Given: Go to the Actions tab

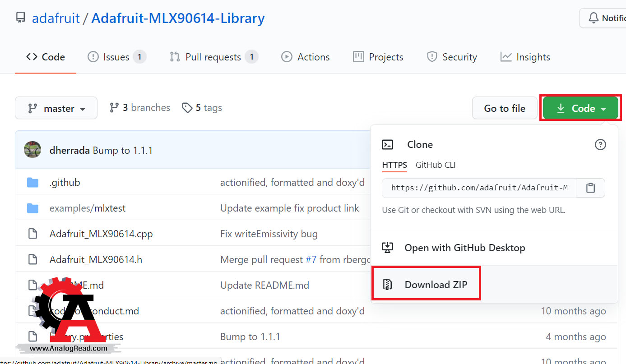Looking at the screenshot, I should pyautogui.click(x=306, y=57).
